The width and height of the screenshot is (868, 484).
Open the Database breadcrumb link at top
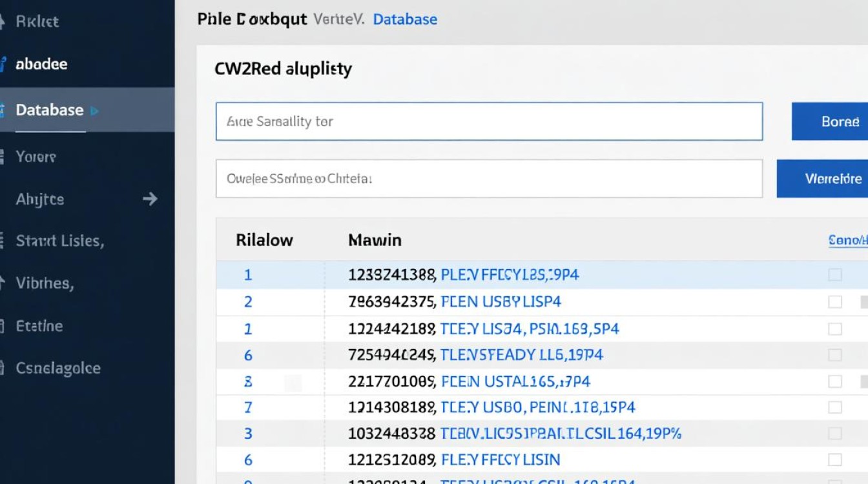(x=405, y=19)
